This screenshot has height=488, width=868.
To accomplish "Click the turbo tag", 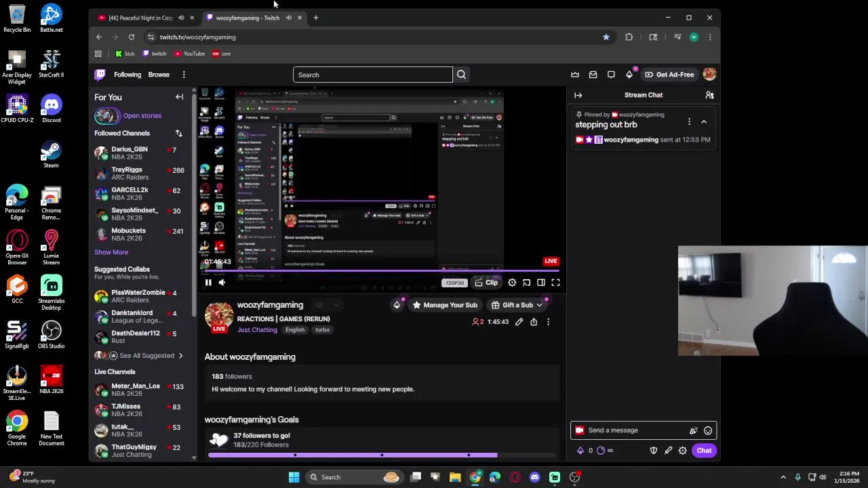I will tap(322, 330).
